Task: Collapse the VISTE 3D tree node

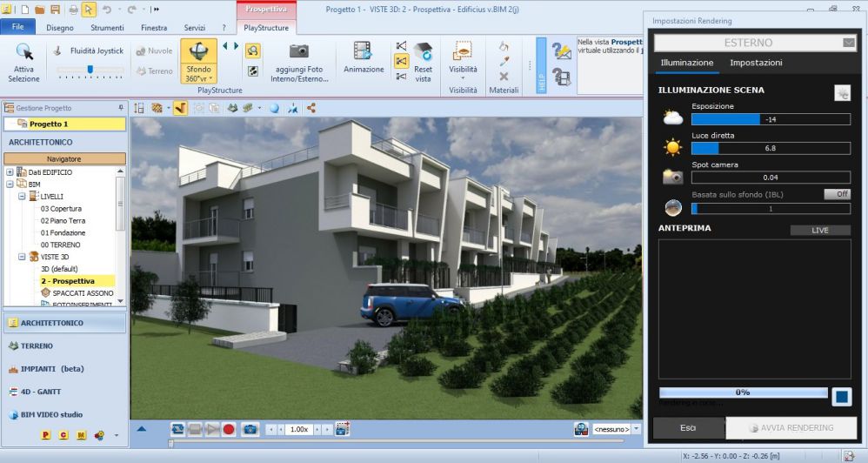Action: (x=22, y=257)
